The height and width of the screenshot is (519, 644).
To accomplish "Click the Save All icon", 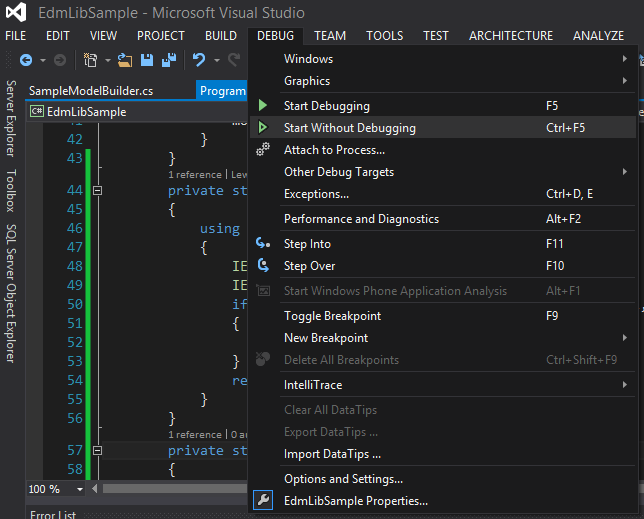I will pyautogui.click(x=169, y=60).
